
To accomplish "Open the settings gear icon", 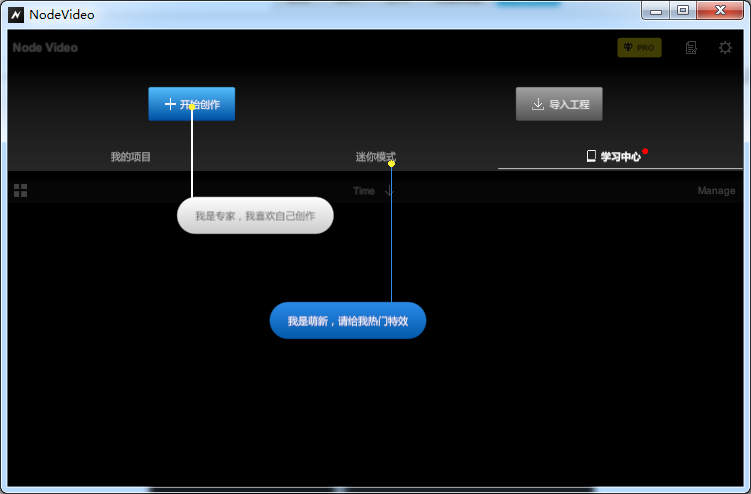I will tap(725, 47).
